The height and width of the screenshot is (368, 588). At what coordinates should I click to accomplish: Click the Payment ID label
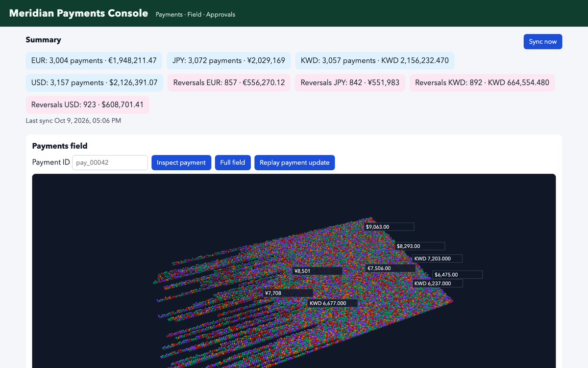point(51,162)
